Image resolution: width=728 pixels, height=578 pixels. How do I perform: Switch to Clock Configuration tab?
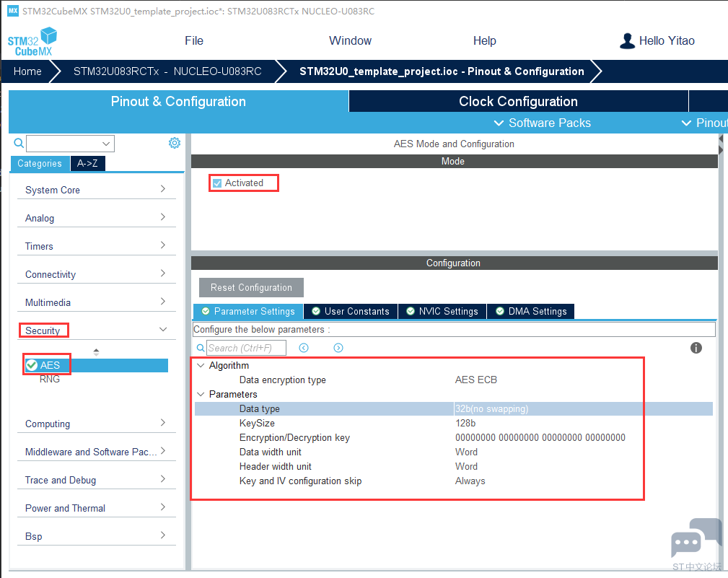(x=518, y=101)
